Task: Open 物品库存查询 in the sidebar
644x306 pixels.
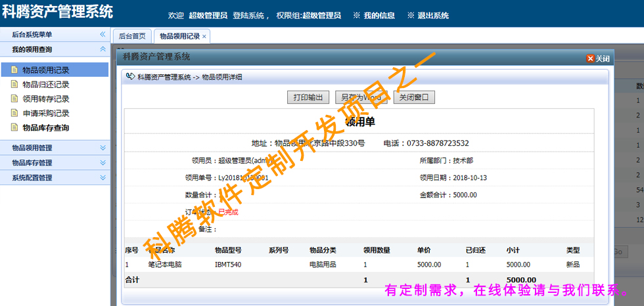Action: click(45, 128)
